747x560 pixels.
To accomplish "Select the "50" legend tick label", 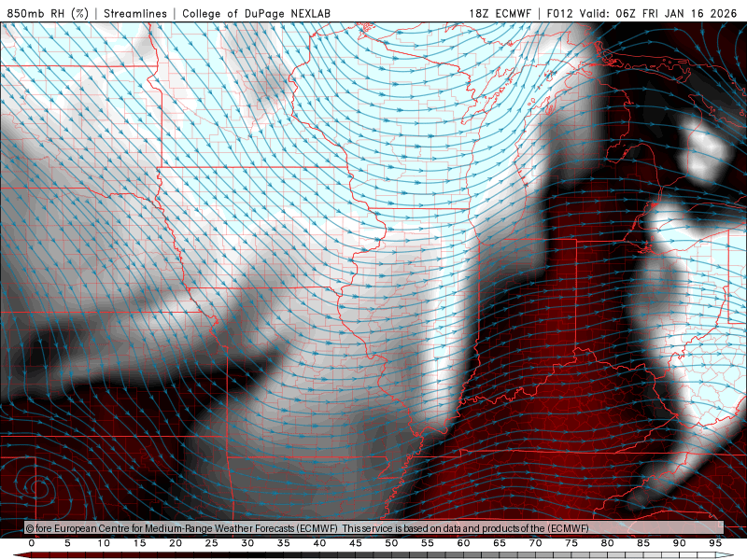I will coord(391,543).
